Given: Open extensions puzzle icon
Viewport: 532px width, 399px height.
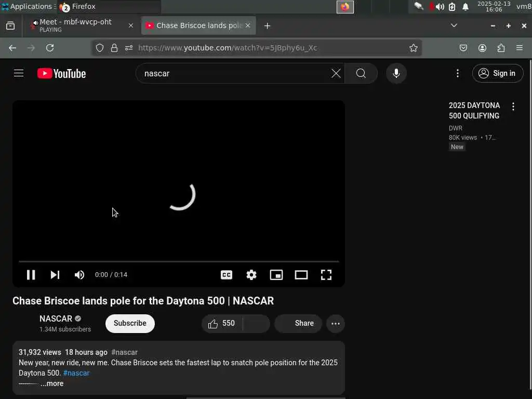Looking at the screenshot, I should click(x=501, y=48).
